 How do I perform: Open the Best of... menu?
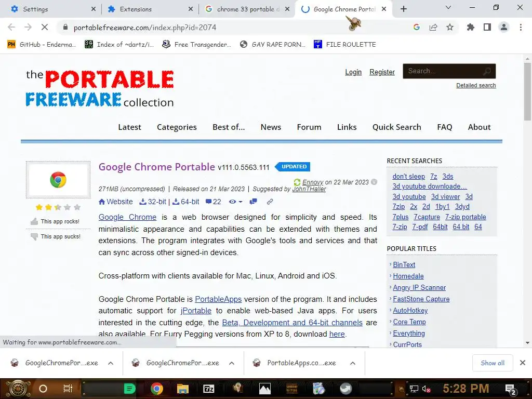[229, 127]
